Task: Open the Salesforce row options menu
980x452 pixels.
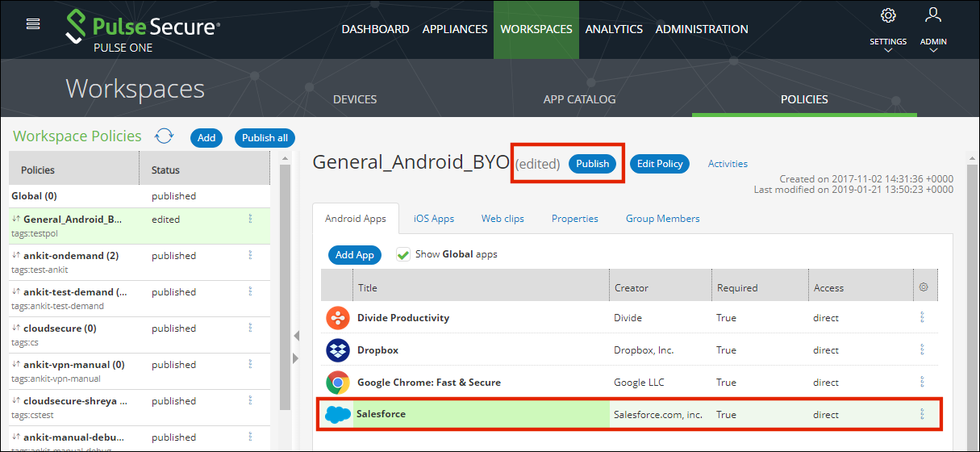Action: (x=923, y=415)
